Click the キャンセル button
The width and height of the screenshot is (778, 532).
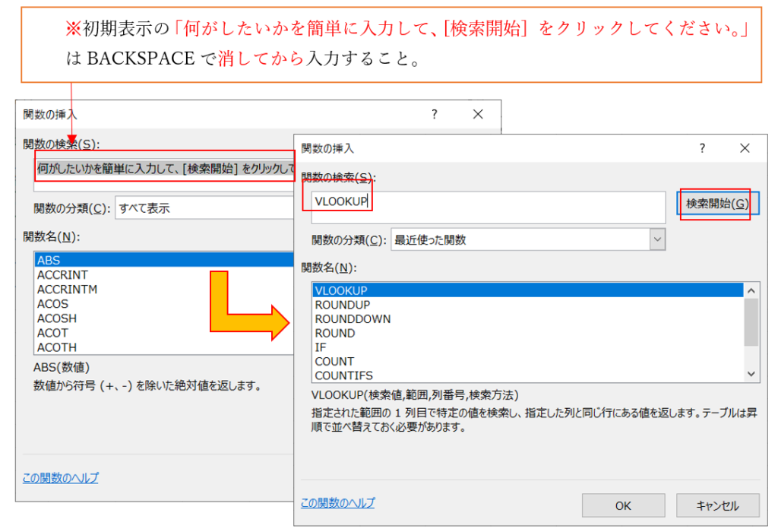[x=717, y=505]
